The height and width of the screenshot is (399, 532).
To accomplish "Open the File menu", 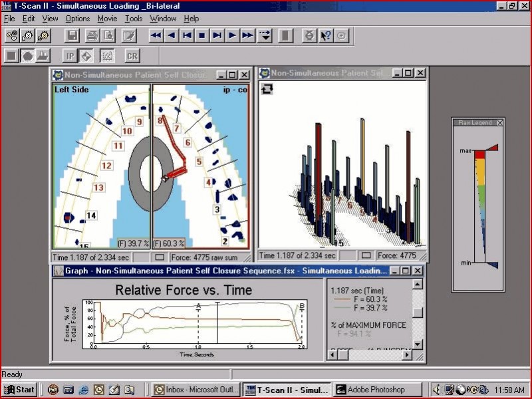I will click(9, 19).
